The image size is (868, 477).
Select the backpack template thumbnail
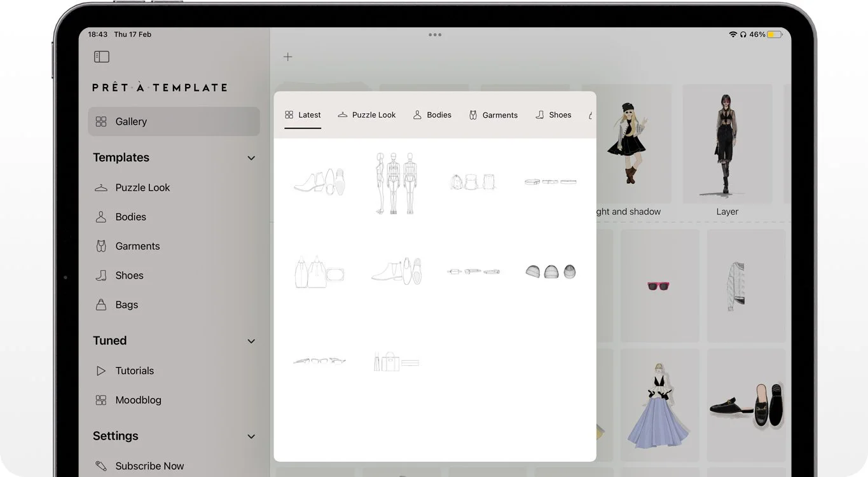pos(472,182)
